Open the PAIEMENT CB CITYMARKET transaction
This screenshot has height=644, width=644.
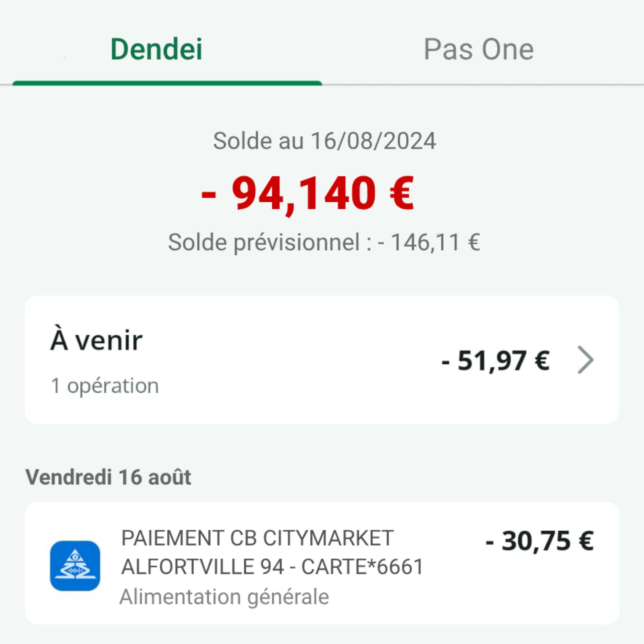pyautogui.click(x=257, y=538)
